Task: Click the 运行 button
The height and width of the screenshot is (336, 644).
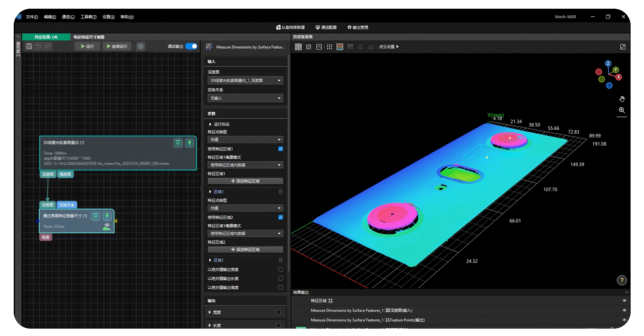Action: 87,46
